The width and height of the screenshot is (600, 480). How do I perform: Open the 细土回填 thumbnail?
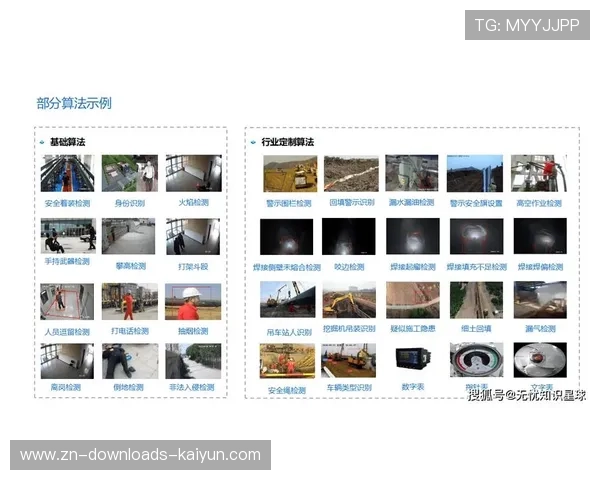tap(476, 300)
